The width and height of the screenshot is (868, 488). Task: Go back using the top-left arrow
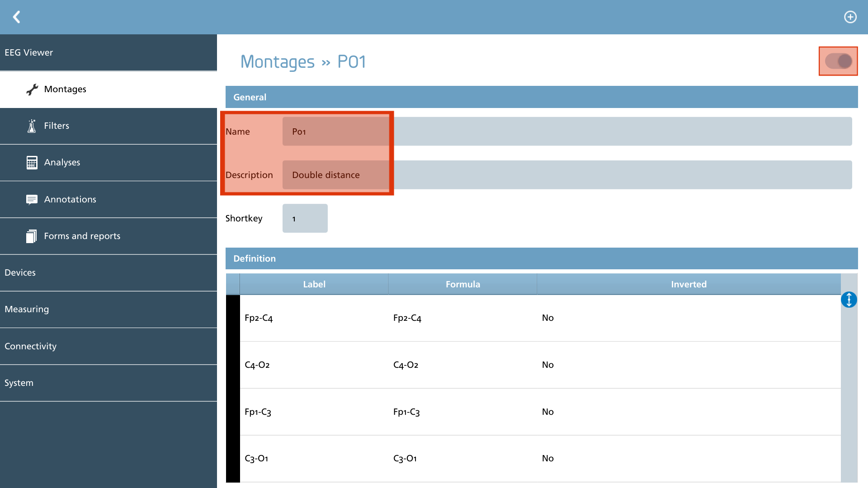[17, 17]
